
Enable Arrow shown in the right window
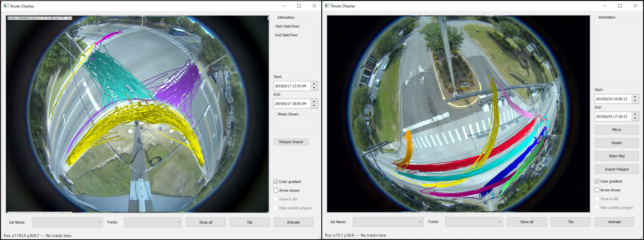pos(597,190)
